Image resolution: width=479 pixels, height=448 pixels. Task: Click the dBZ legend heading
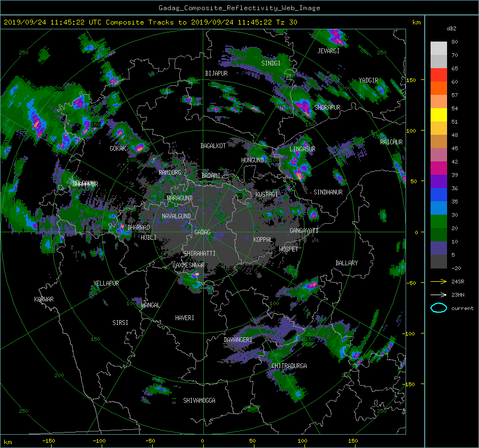point(451,28)
